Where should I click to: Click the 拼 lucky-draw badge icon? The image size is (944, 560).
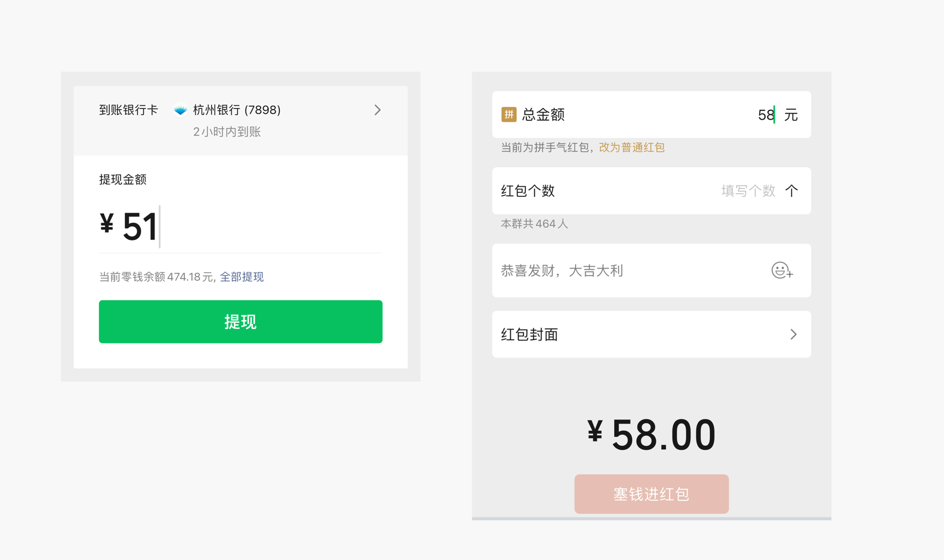[x=508, y=115]
